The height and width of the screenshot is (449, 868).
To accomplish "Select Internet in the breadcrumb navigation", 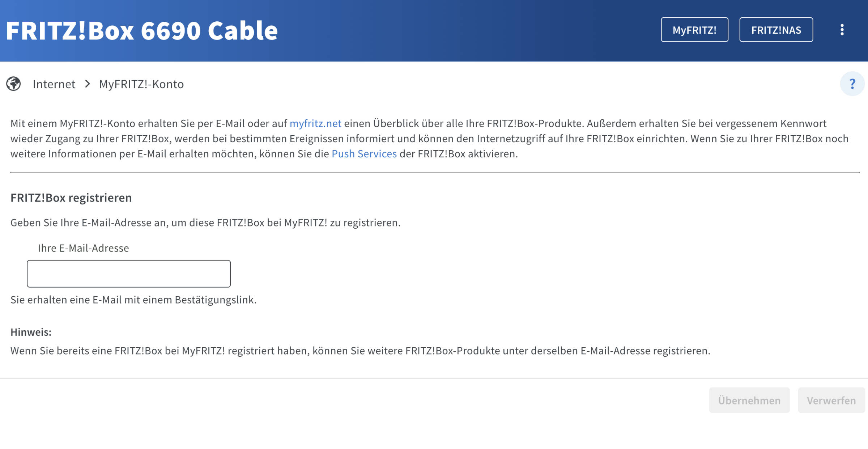I will [54, 84].
